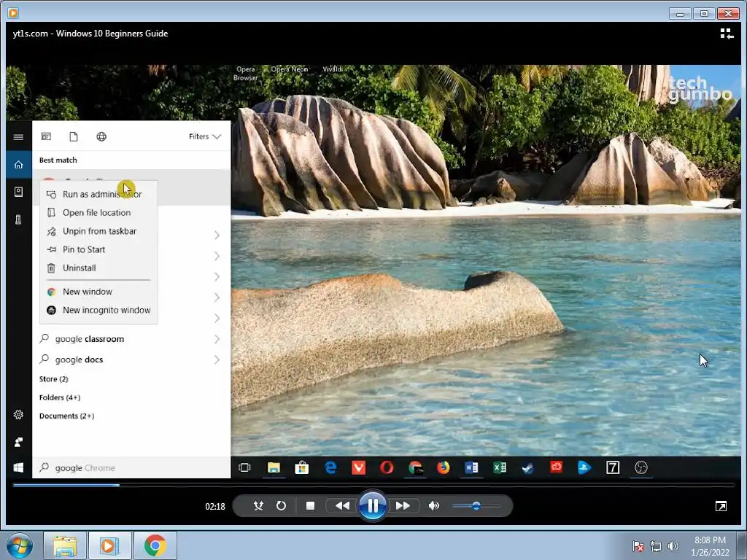Viewport: 747px width, 560px height.
Task: Expand the google docs suggestion arrow
Action: [217, 359]
